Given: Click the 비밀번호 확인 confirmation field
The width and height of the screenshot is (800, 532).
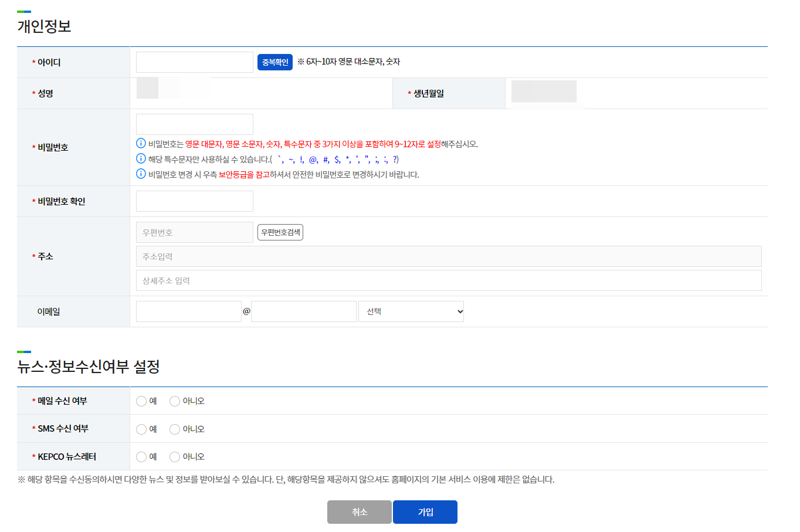Looking at the screenshot, I should pyautogui.click(x=194, y=201).
